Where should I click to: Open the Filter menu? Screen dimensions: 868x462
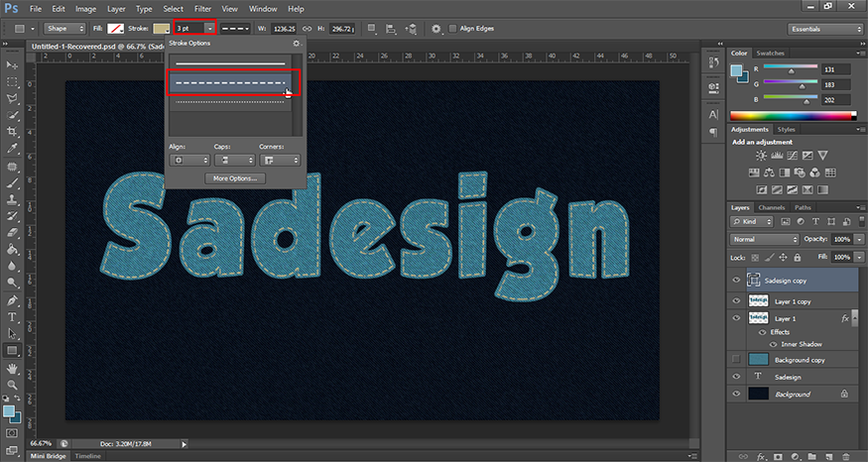tap(202, 9)
